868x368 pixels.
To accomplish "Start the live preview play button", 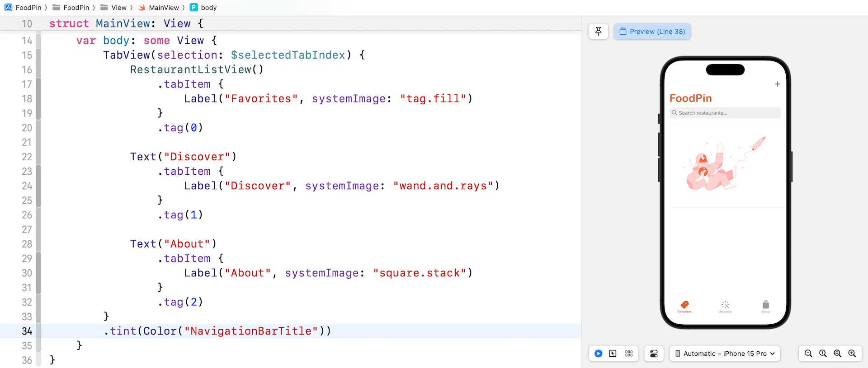I will tap(598, 354).
